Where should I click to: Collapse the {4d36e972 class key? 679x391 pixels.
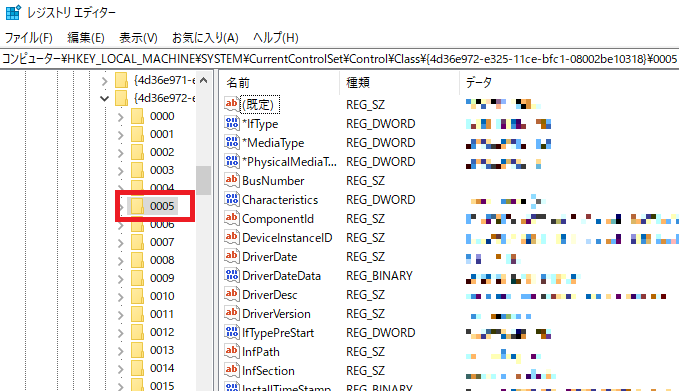(x=104, y=99)
